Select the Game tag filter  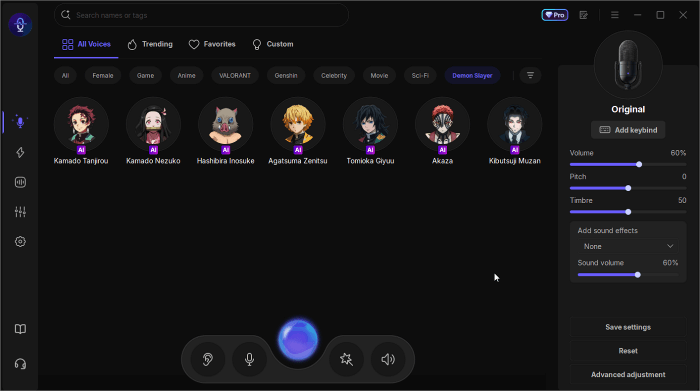pos(145,75)
